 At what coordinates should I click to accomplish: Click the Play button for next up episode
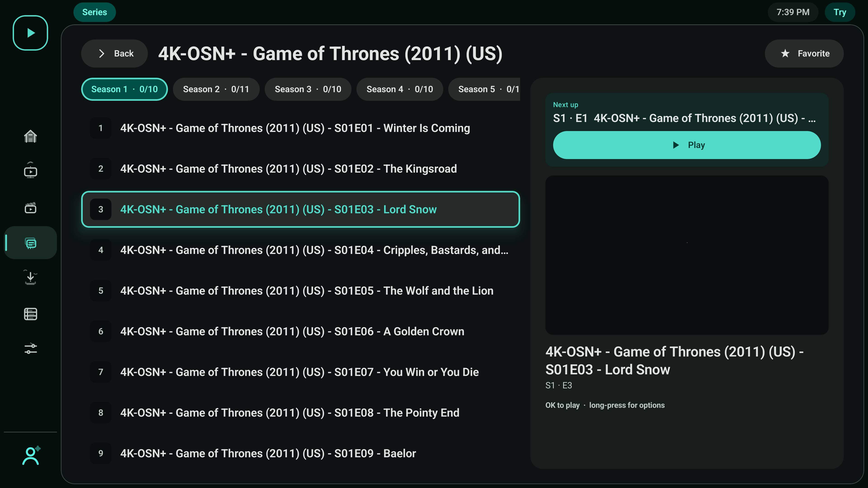point(687,145)
